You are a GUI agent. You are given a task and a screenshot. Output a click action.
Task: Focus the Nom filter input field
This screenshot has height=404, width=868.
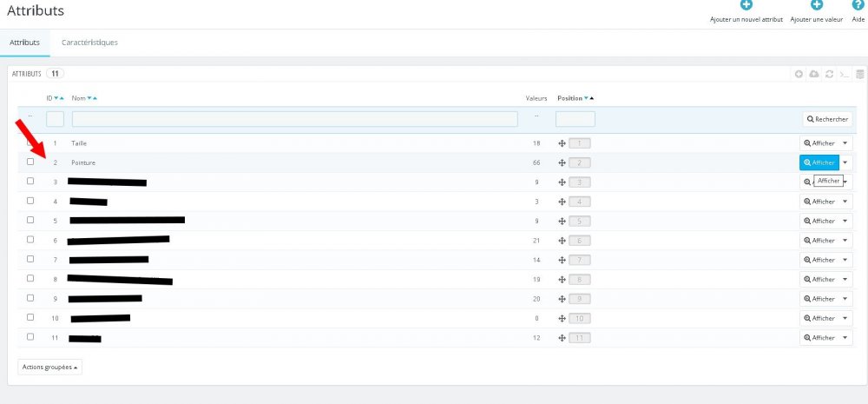click(295, 119)
